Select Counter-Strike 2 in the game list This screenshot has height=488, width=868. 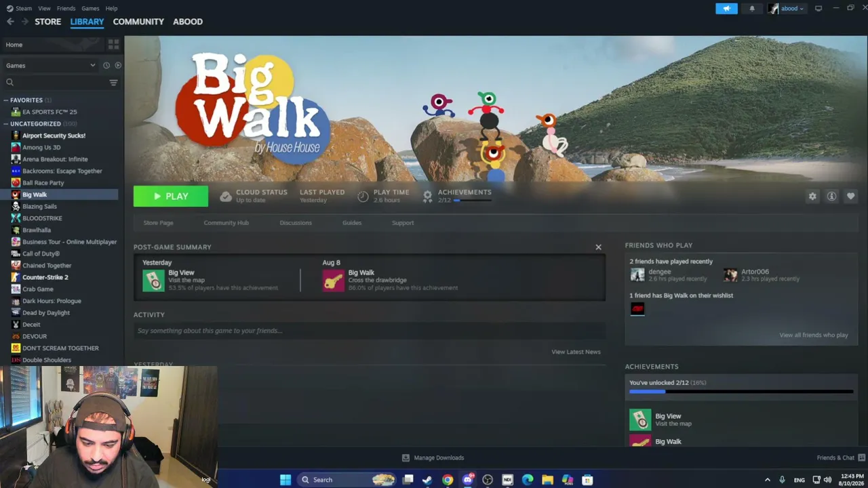[45, 277]
